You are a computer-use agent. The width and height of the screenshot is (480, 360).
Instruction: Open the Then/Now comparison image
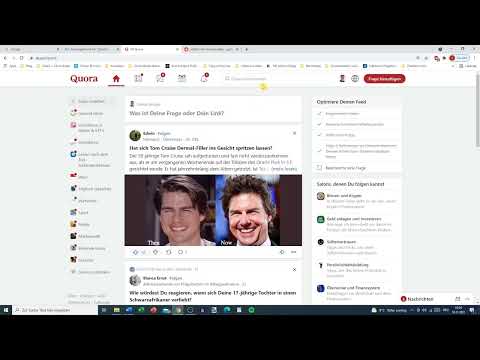(x=213, y=210)
